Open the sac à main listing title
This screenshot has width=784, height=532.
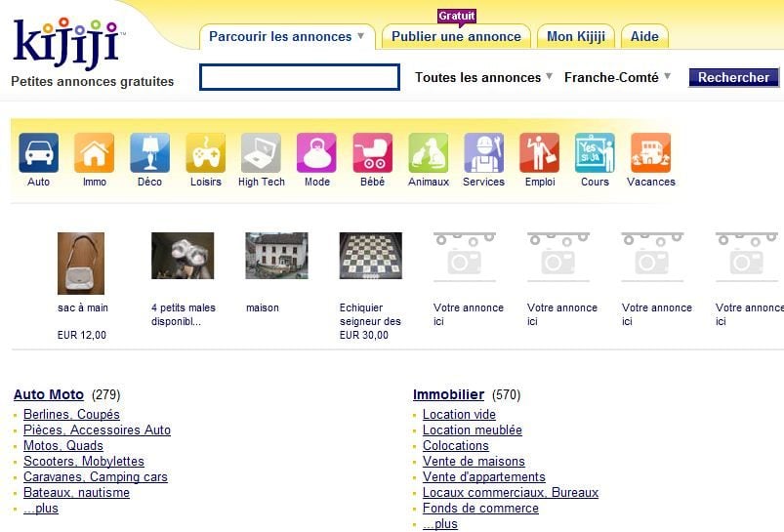(x=83, y=308)
